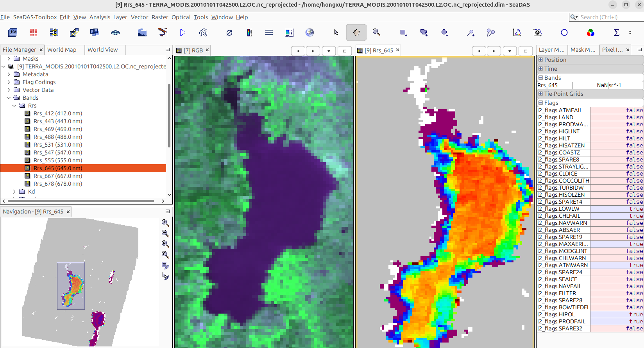Open the Color Bar legend icon
This screenshot has width=644, height=348.
coord(249,32)
